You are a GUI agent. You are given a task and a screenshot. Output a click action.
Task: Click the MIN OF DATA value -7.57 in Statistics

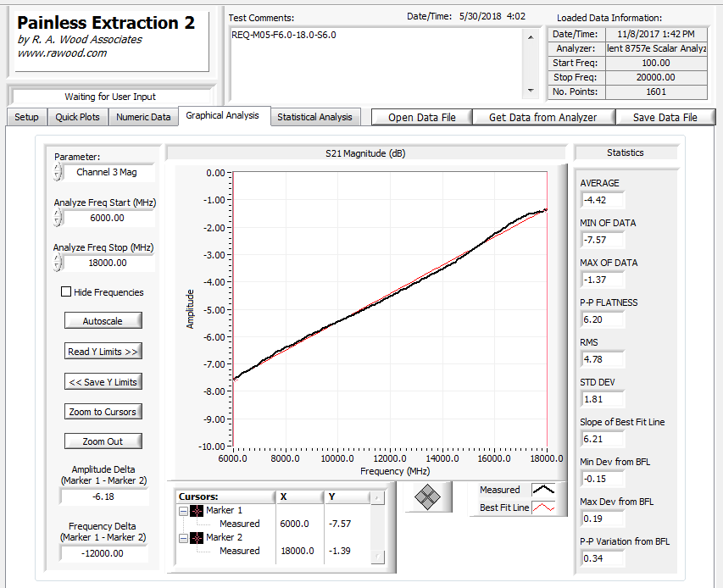coord(602,240)
